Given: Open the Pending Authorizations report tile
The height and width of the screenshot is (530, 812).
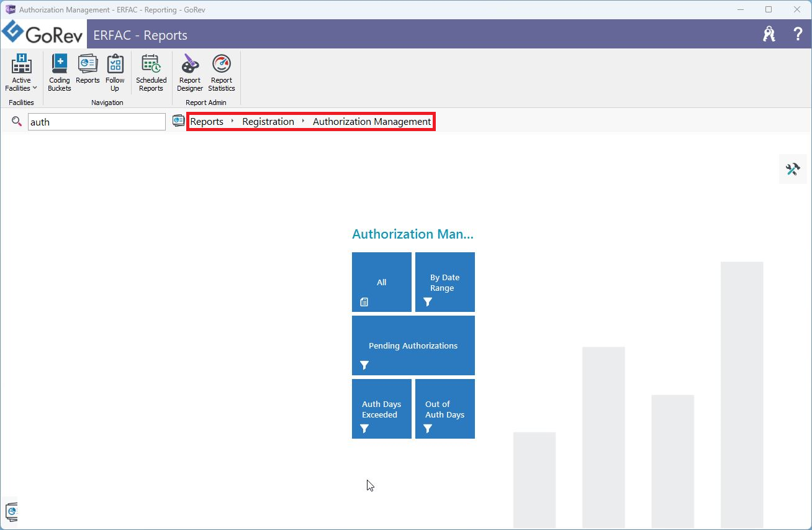Looking at the screenshot, I should [x=413, y=345].
